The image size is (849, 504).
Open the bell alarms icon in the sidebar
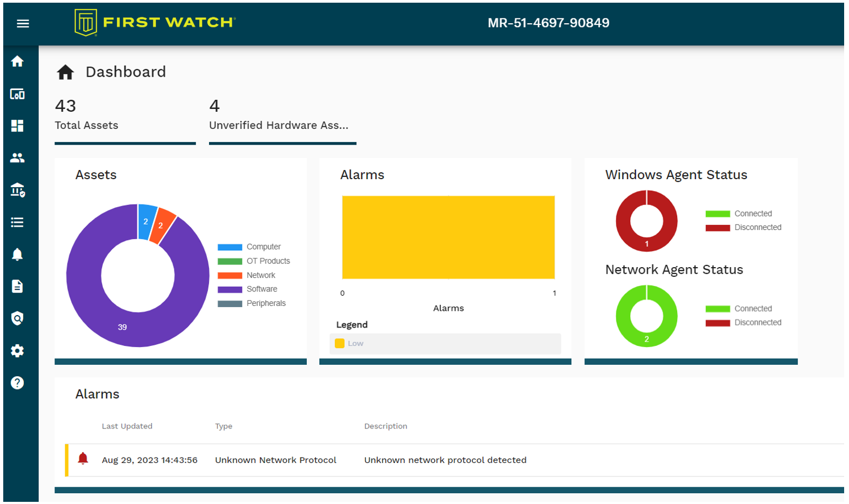click(17, 254)
